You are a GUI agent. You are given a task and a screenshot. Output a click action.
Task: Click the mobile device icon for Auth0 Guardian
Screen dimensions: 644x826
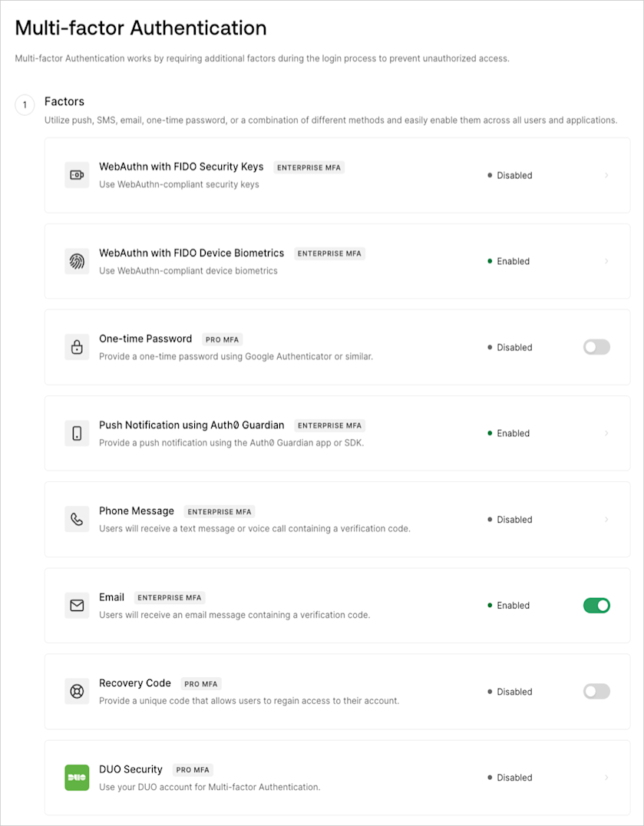77,433
